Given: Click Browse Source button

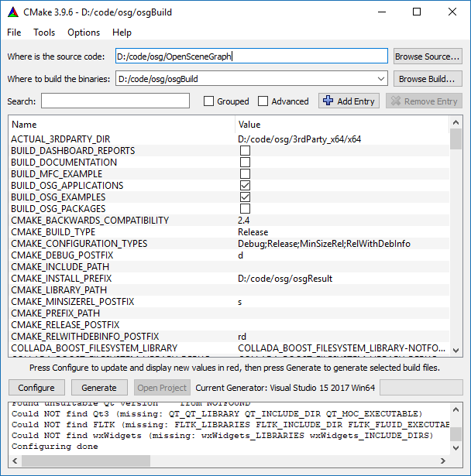Looking at the screenshot, I should tap(428, 57).
